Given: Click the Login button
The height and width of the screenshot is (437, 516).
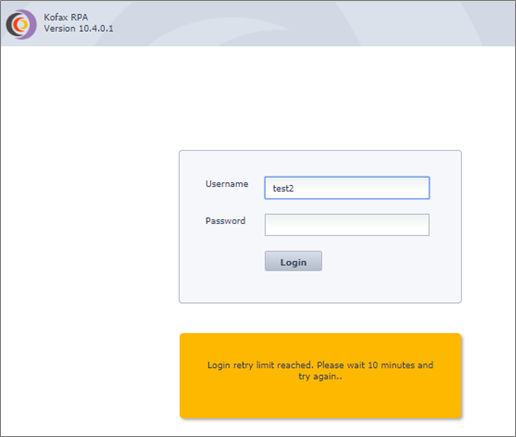Looking at the screenshot, I should tap(293, 261).
